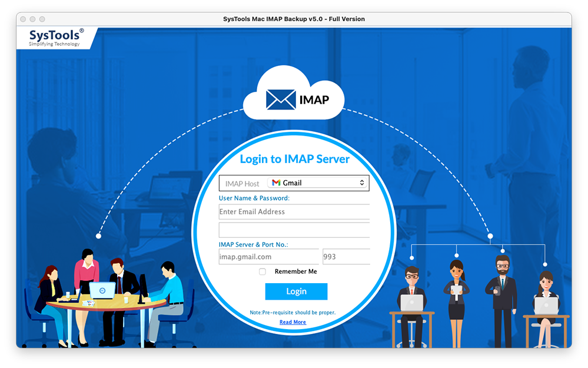Viewport: 588px width, 368px height.
Task: Click the SysTools logo
Action: coord(57,38)
